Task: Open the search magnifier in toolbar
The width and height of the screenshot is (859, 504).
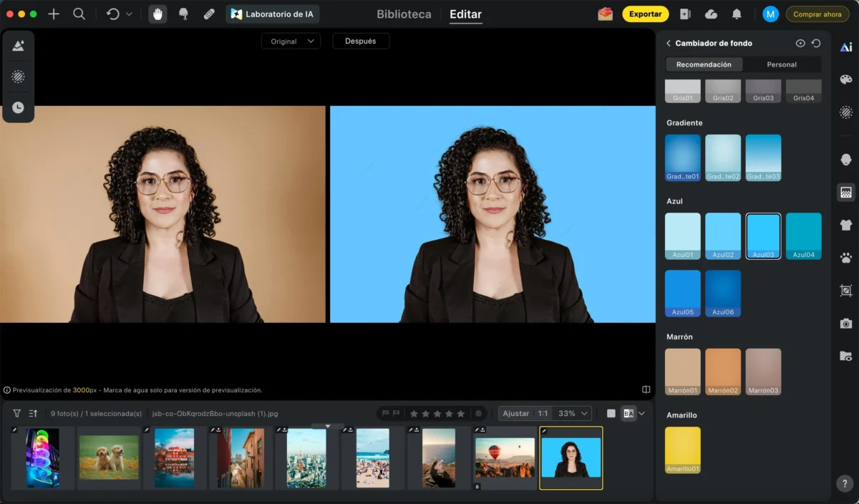Action: [79, 14]
